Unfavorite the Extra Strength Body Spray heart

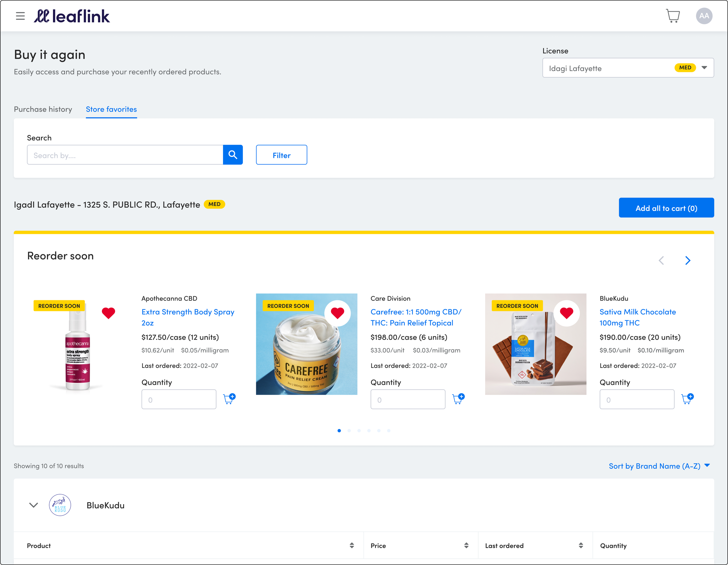point(108,313)
